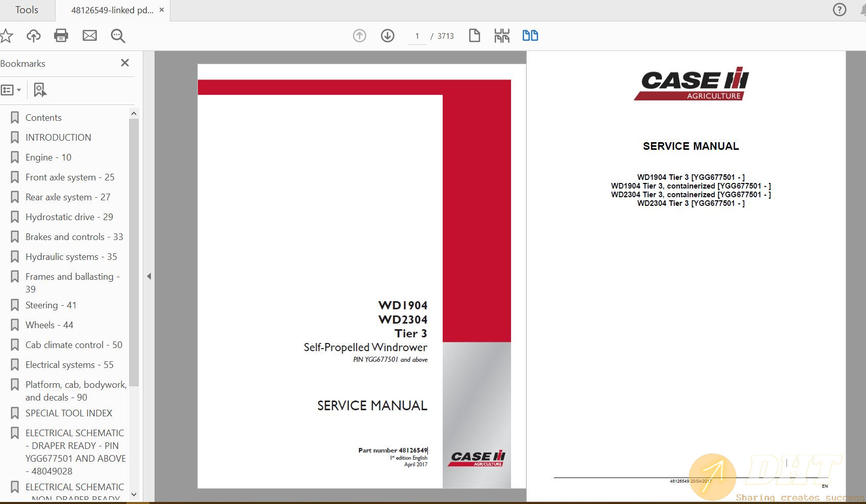Go to the next page arrow
Viewport: 866px width, 504px height.
388,36
